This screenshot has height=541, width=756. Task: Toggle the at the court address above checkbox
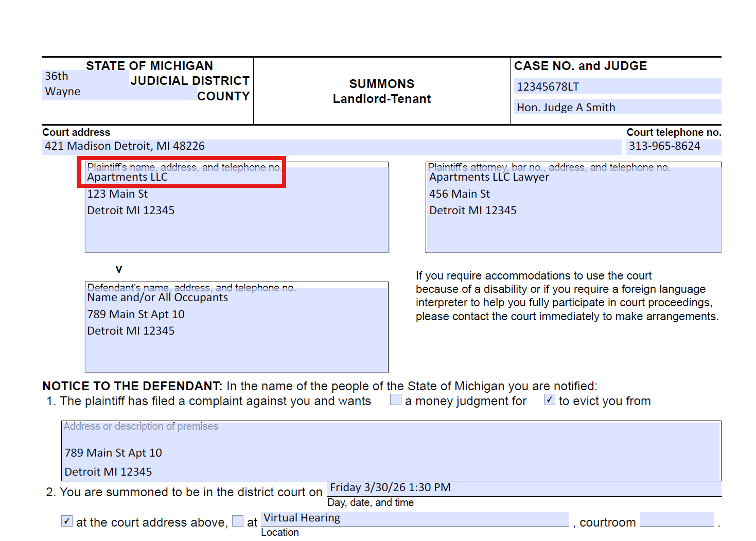point(67,521)
